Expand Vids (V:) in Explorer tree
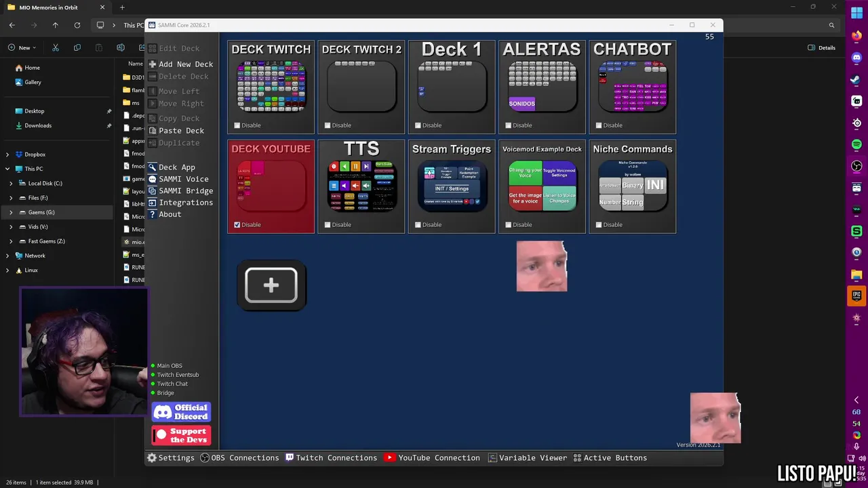This screenshot has width=868, height=488. tap(10, 227)
